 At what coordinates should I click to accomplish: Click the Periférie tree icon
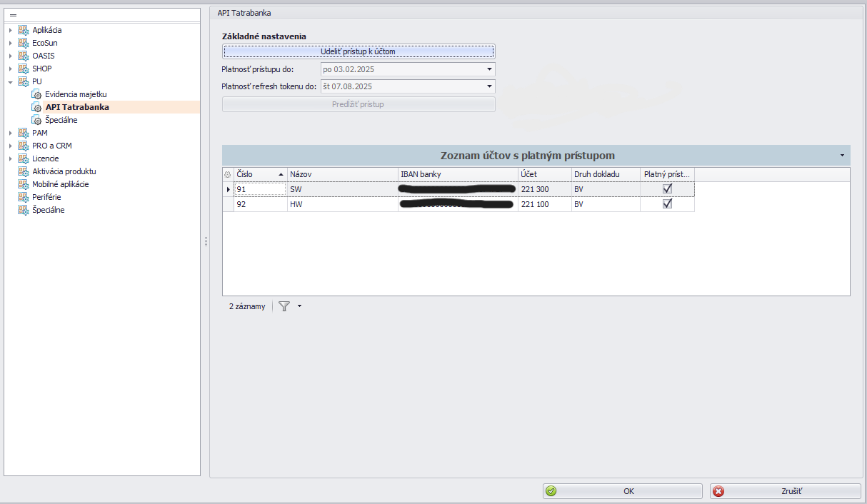click(x=24, y=197)
